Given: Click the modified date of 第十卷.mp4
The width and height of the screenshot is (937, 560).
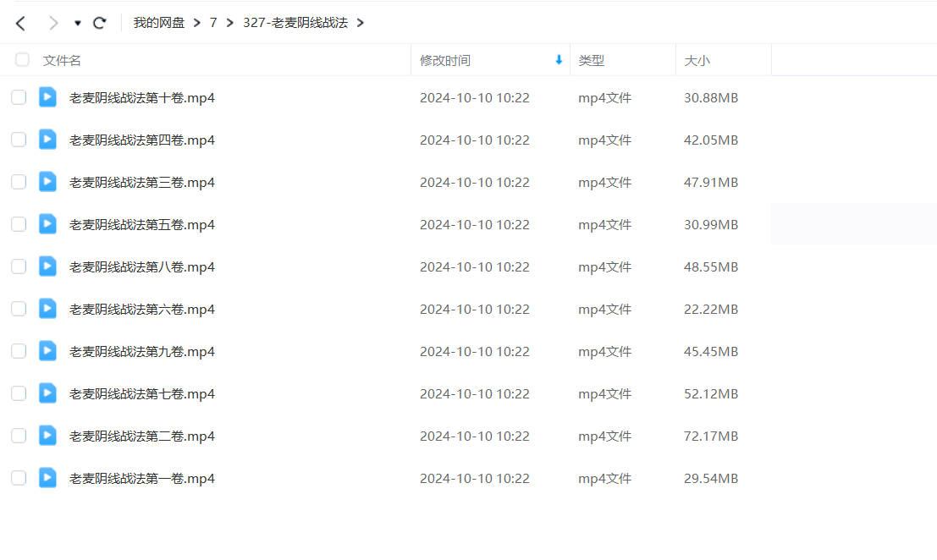Looking at the screenshot, I should point(475,98).
